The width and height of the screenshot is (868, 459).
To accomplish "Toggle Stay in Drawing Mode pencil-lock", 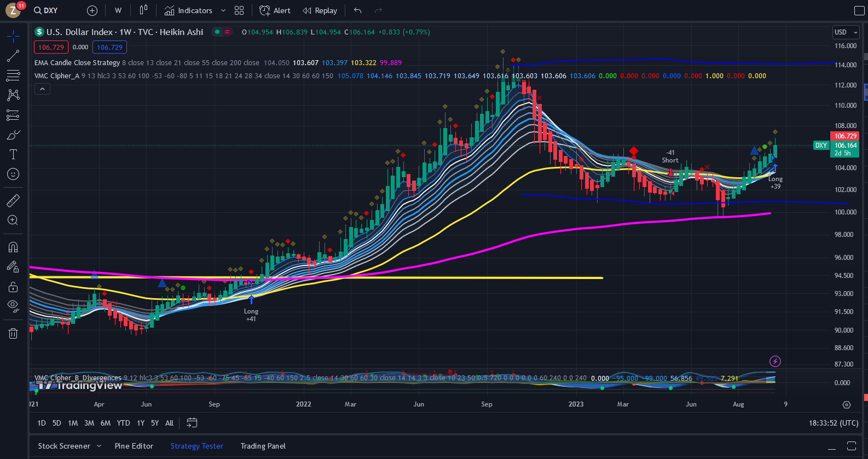I will (x=13, y=267).
